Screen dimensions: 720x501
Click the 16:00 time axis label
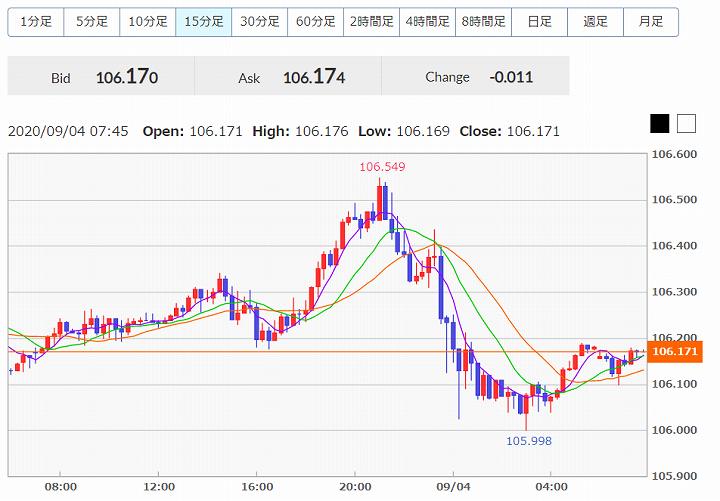(x=257, y=487)
